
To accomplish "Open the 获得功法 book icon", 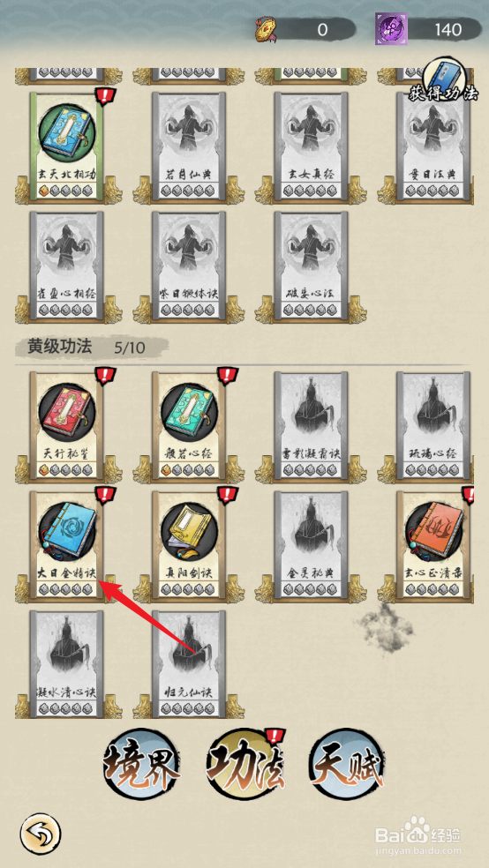I will click(x=445, y=79).
